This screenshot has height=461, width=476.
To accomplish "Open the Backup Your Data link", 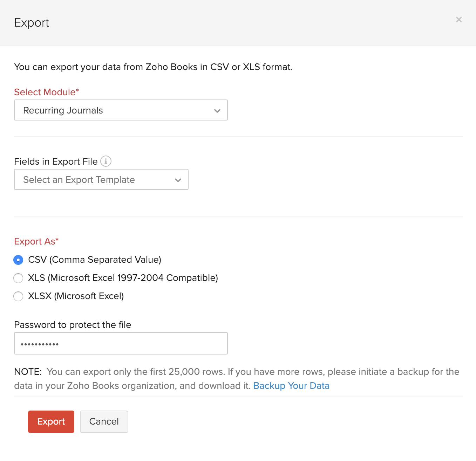I will (x=291, y=385).
